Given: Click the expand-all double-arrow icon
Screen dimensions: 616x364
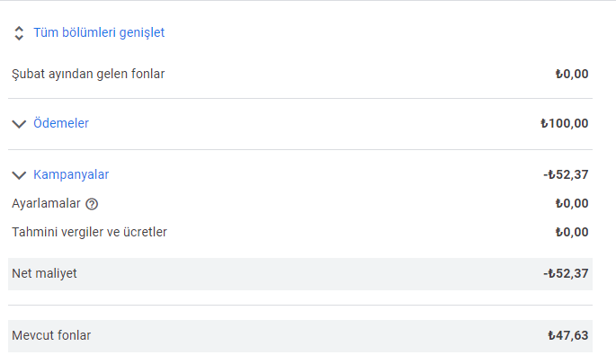Looking at the screenshot, I should (x=19, y=33).
